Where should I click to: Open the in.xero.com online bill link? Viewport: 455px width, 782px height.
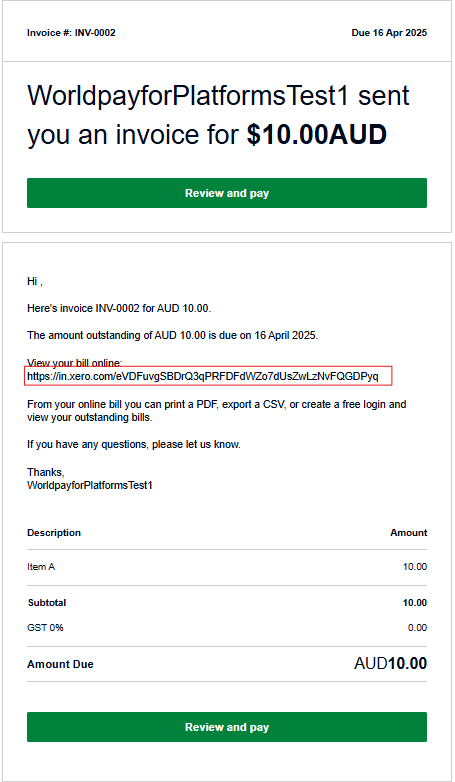pos(203,377)
